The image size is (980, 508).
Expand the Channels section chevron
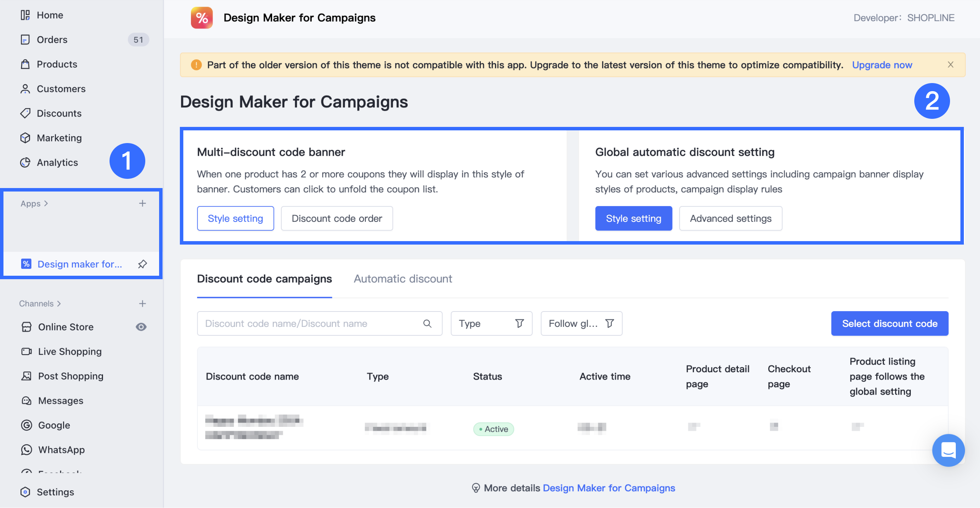click(59, 304)
